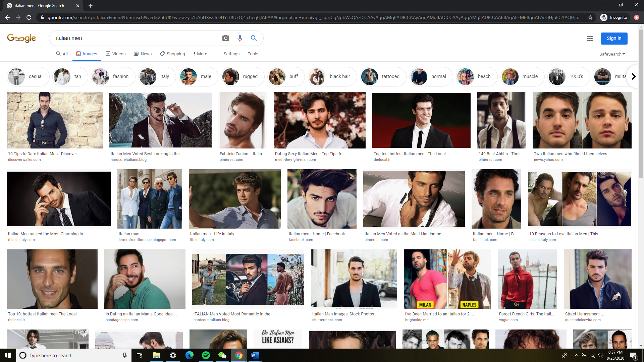Select the muscle filter chip
The image size is (644, 362).
[x=522, y=76]
